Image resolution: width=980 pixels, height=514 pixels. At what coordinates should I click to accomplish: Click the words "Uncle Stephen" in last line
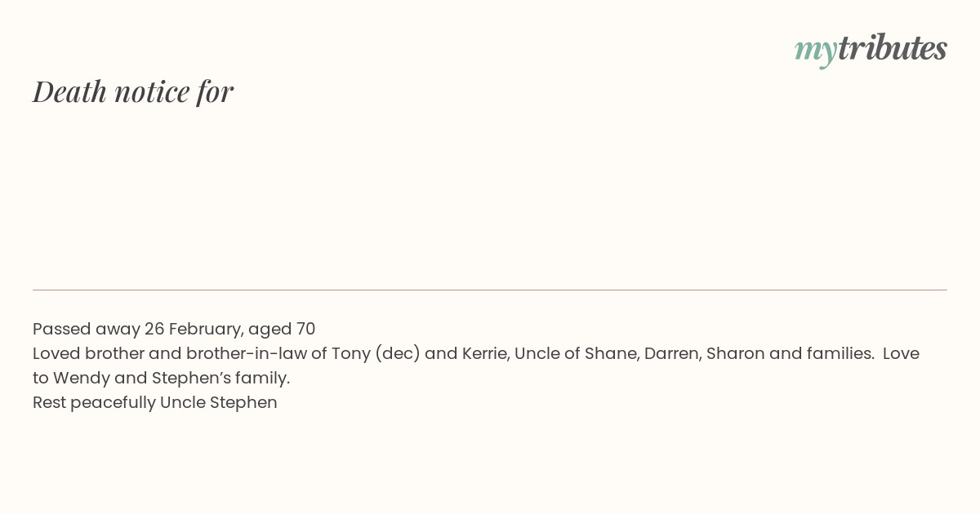coord(219,403)
